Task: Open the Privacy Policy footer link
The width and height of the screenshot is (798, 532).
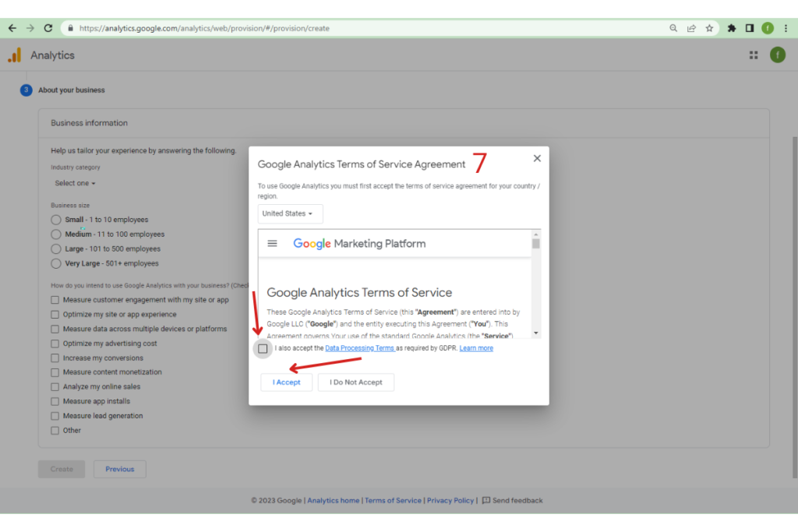Action: point(450,501)
